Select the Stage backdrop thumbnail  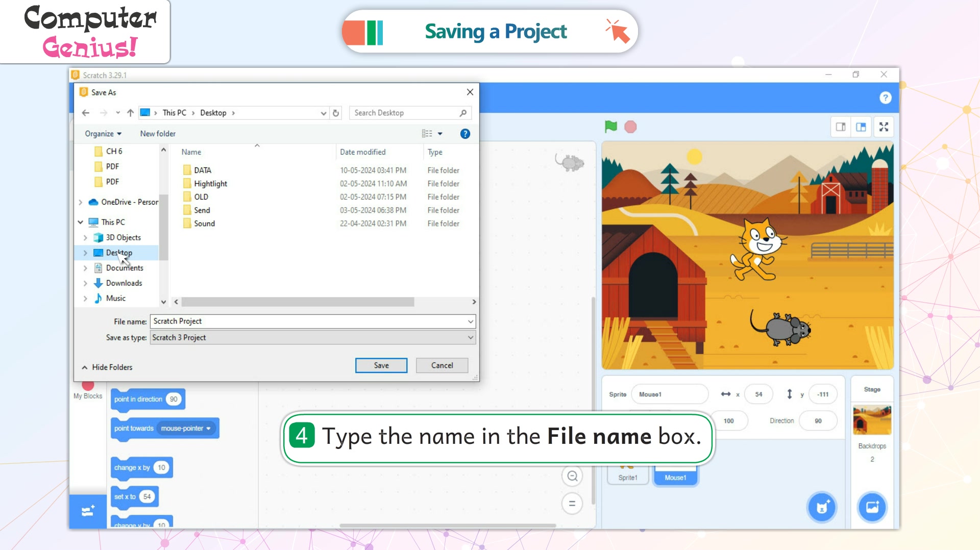click(872, 420)
